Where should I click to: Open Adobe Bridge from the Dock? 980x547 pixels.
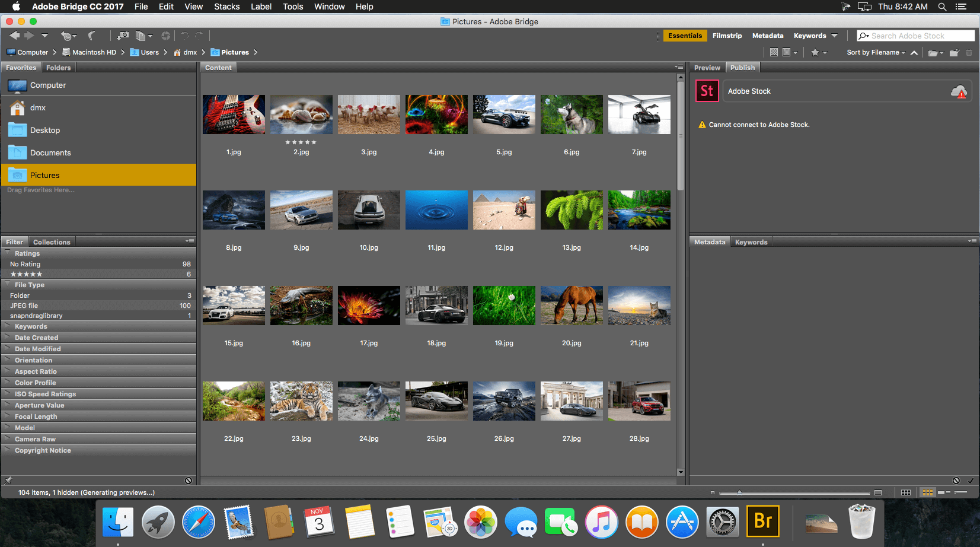tap(762, 521)
